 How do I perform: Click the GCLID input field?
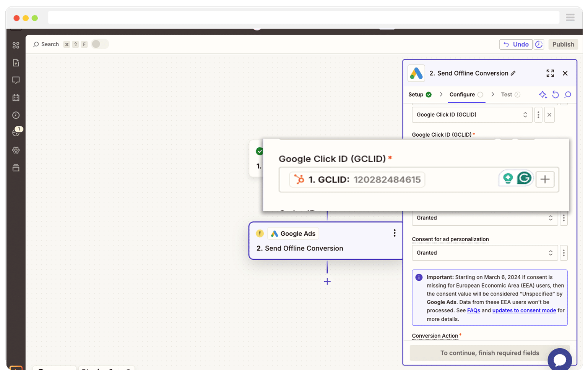[x=419, y=179]
